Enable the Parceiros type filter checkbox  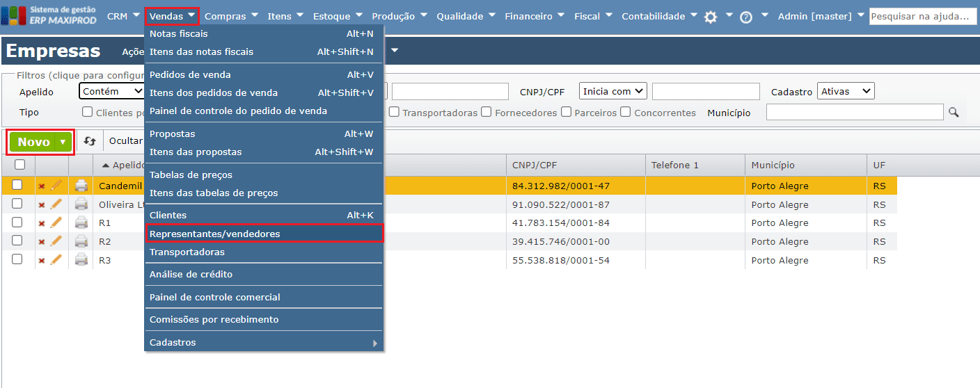pyautogui.click(x=567, y=112)
